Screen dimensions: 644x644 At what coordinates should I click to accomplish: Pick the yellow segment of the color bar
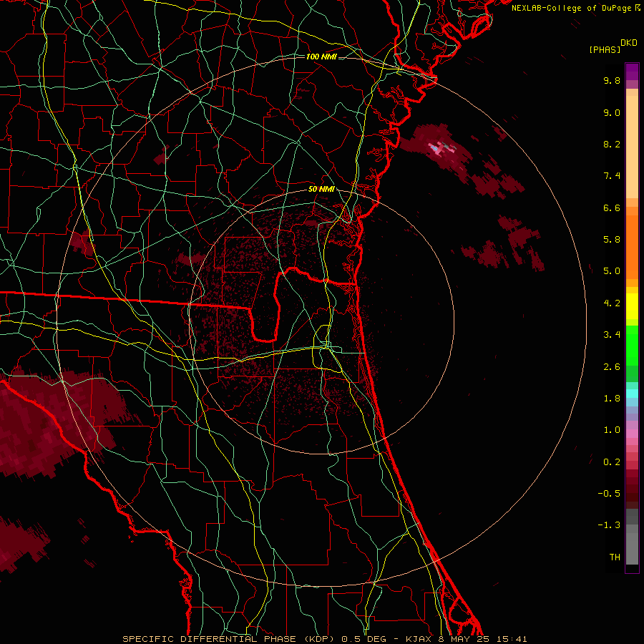(x=632, y=306)
